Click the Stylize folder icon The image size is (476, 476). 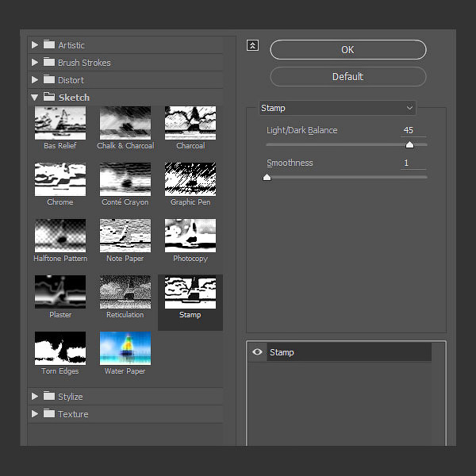pyautogui.click(x=49, y=396)
